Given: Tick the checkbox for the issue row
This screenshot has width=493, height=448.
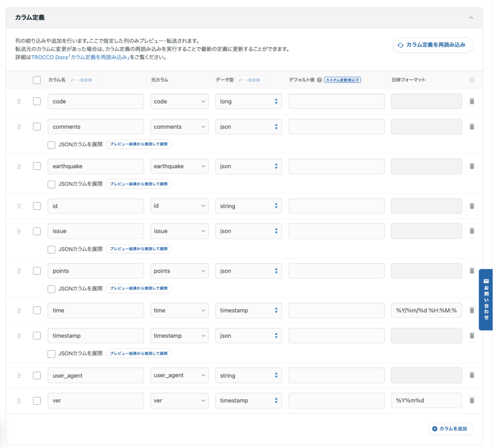Looking at the screenshot, I should [x=37, y=231].
